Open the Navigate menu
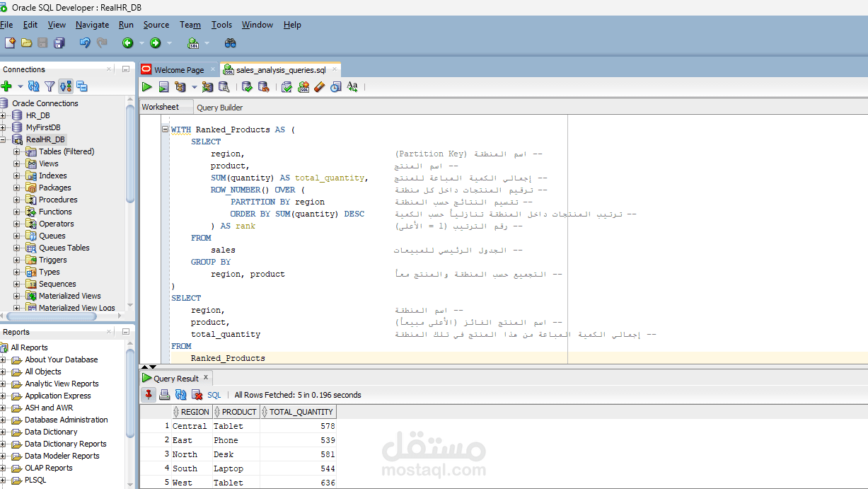Viewport: 868px width, 489px height. (92, 24)
